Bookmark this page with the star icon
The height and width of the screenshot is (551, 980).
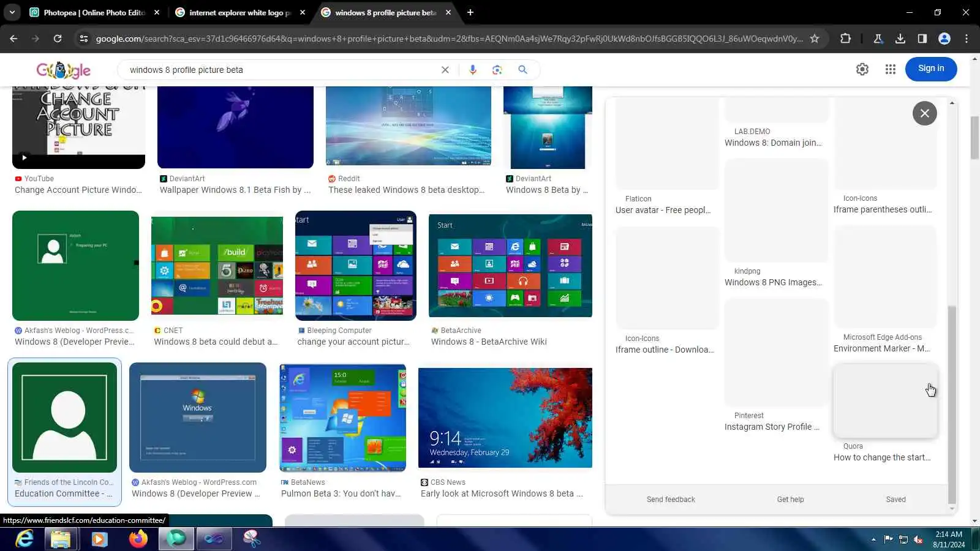click(x=815, y=39)
